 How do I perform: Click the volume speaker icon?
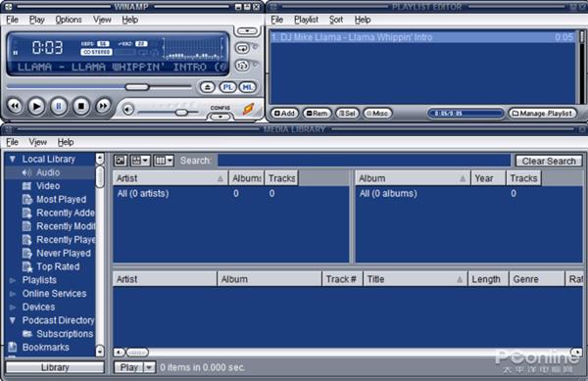(127, 110)
